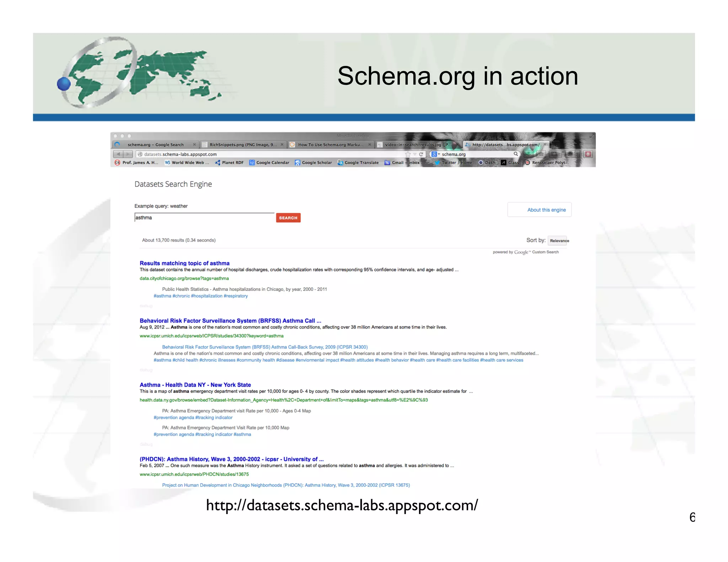Image resolution: width=728 pixels, height=562 pixels.
Task: Click the fullscreen arrows icon in the title bar
Action: [x=591, y=136]
